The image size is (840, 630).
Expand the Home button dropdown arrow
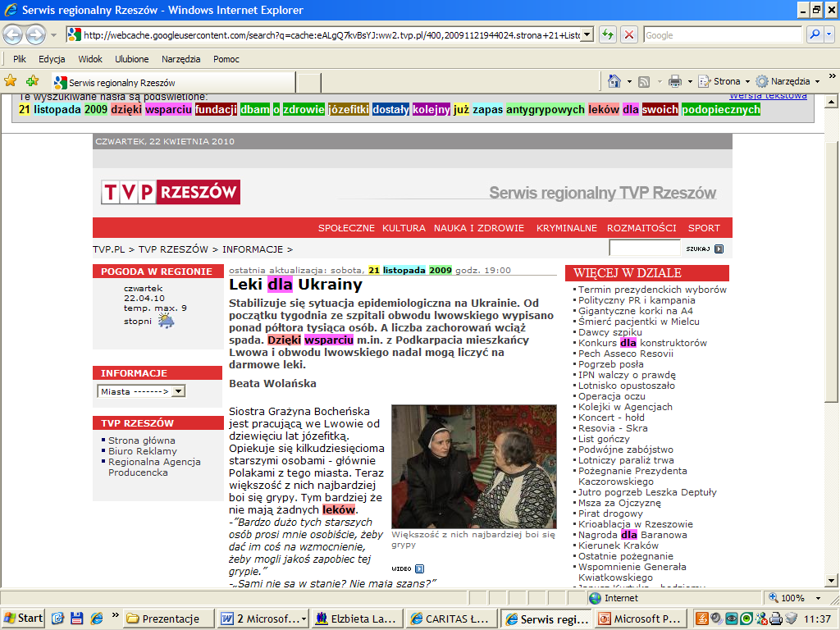click(629, 81)
